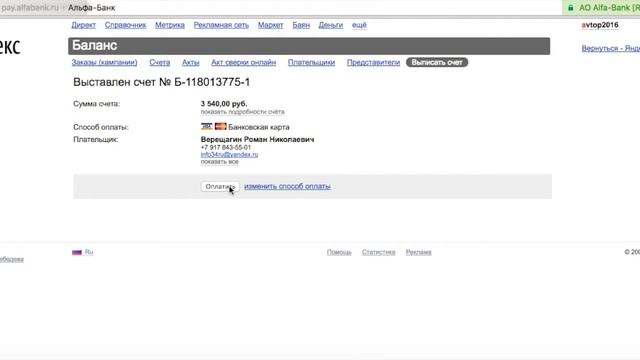Open the Маркет link
This screenshot has height=360, width=640.
[271, 25]
